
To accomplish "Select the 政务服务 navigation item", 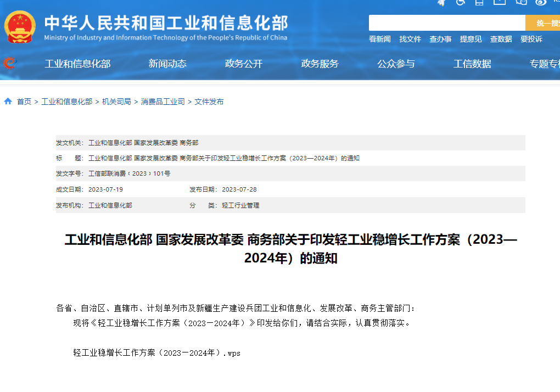I will click(x=320, y=64).
